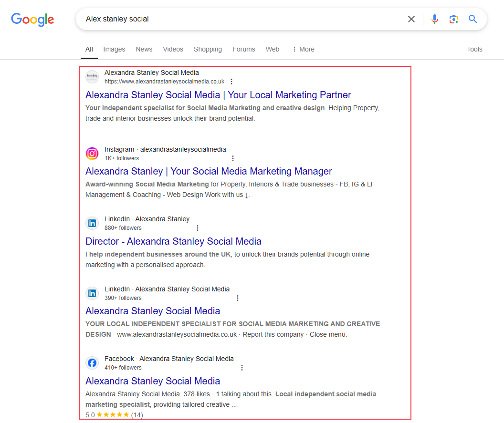Open the 'Director - Alexandra Stanley Social Media' link

pos(173,241)
